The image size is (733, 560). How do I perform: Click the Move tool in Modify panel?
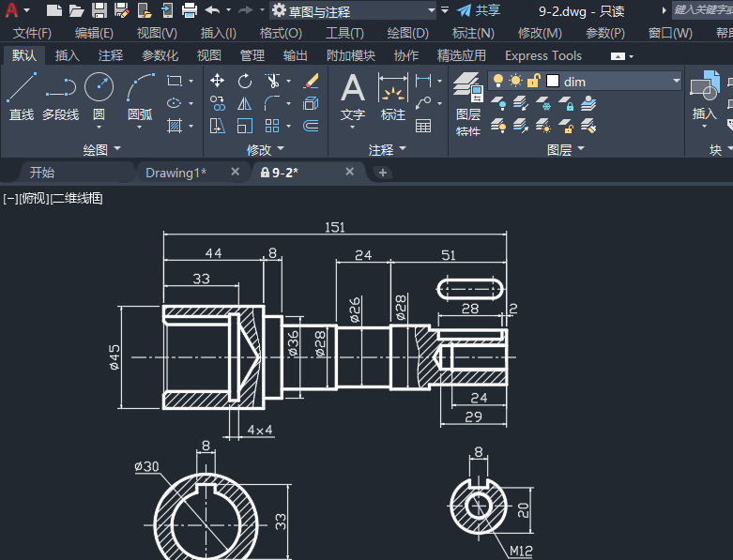[x=217, y=81]
